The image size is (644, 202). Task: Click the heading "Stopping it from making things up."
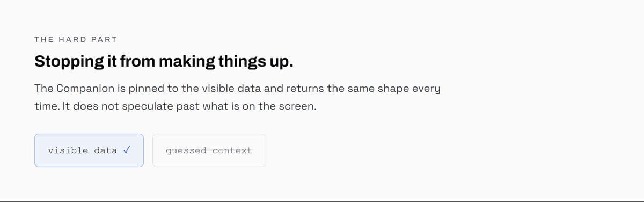click(x=164, y=62)
